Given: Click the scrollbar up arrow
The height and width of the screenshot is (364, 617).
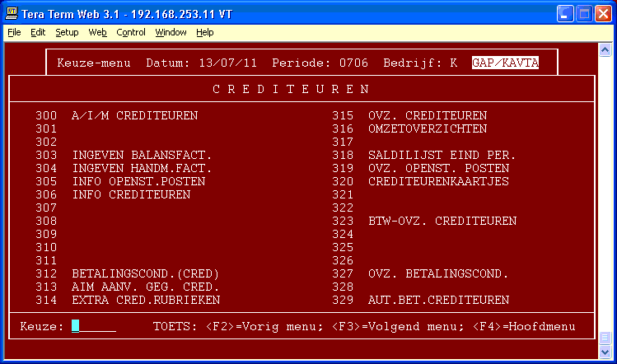Looking at the screenshot, I should (x=605, y=49).
